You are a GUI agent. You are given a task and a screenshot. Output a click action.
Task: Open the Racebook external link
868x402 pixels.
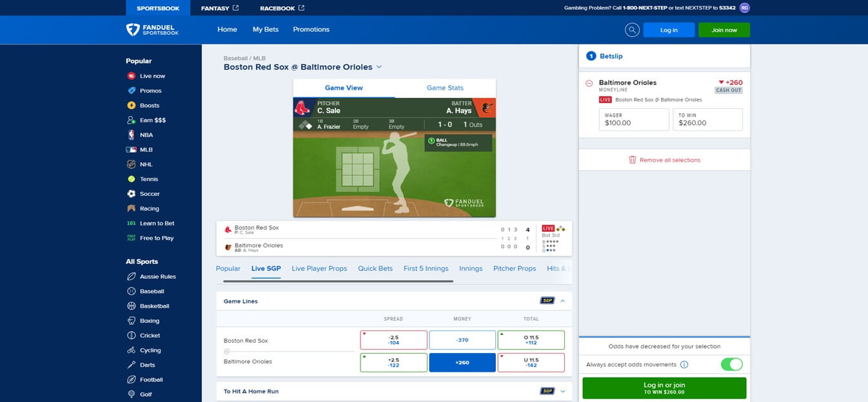tap(282, 8)
